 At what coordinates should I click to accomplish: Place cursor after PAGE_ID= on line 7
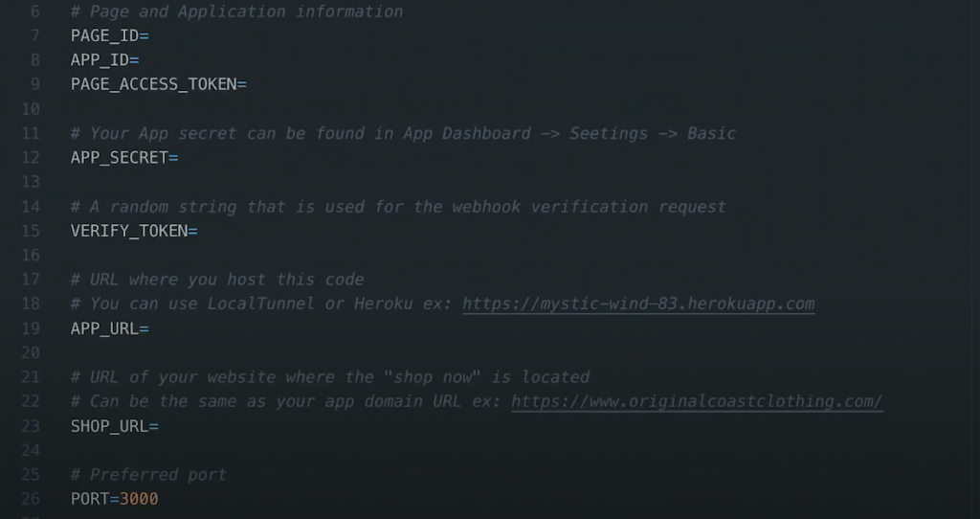151,35
